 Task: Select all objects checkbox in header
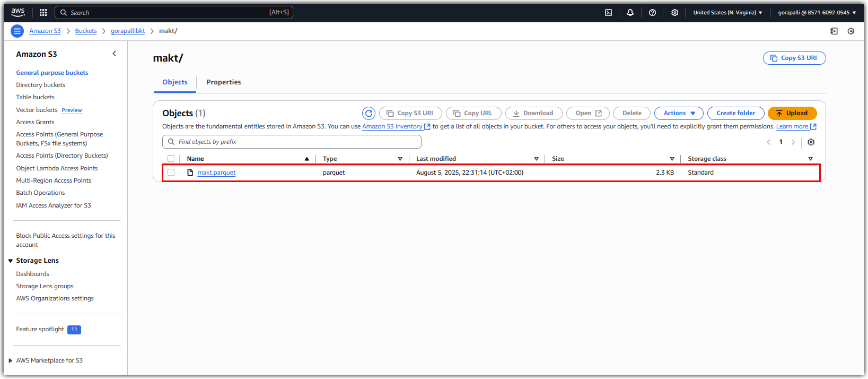(x=171, y=159)
